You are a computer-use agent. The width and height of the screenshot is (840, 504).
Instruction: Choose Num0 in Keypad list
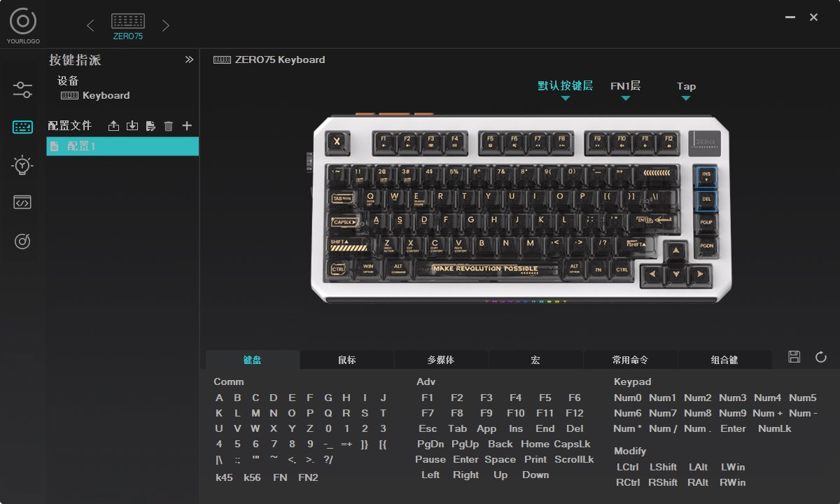(628, 398)
